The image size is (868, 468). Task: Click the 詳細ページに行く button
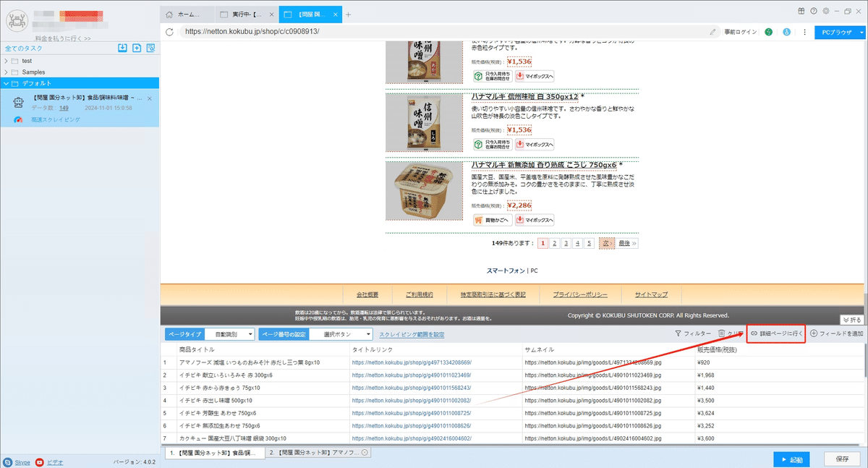click(x=776, y=333)
